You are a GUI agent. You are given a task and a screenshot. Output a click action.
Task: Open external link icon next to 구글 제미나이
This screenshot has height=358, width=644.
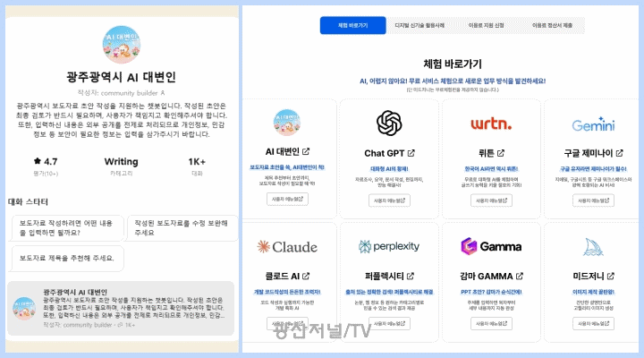click(619, 153)
